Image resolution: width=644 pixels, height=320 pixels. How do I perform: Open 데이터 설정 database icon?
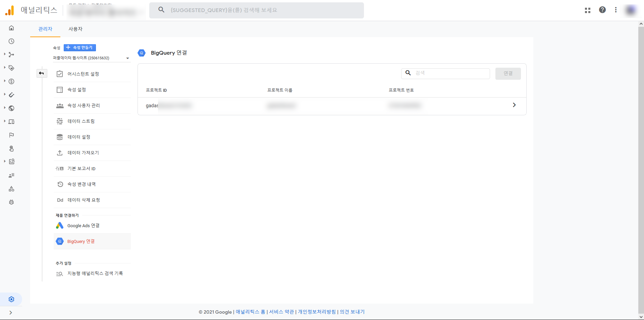[60, 137]
